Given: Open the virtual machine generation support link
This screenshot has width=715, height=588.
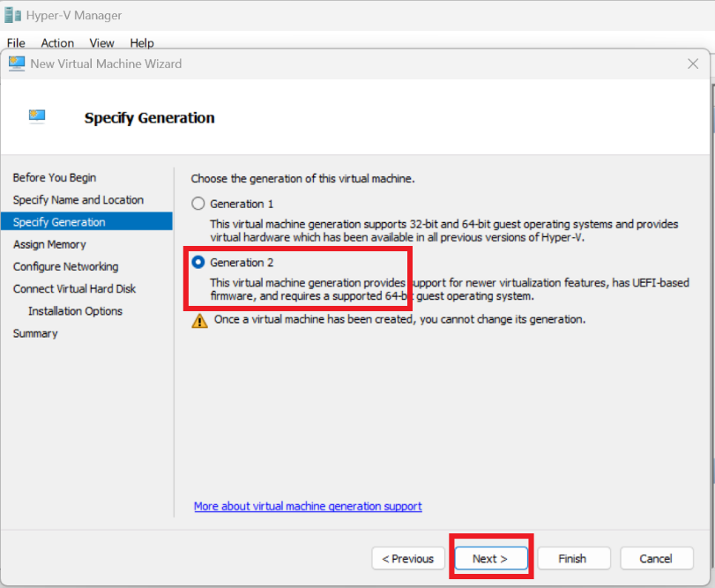Looking at the screenshot, I should coord(308,506).
